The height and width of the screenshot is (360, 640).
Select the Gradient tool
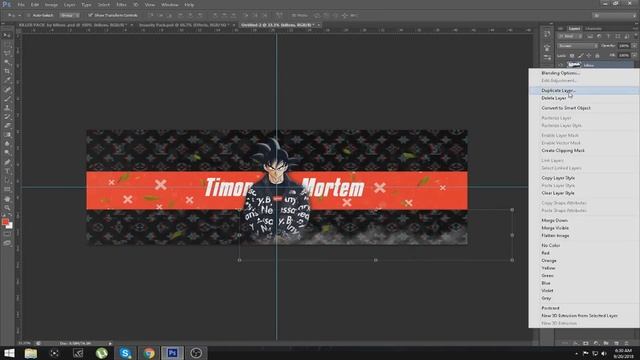(x=7, y=135)
